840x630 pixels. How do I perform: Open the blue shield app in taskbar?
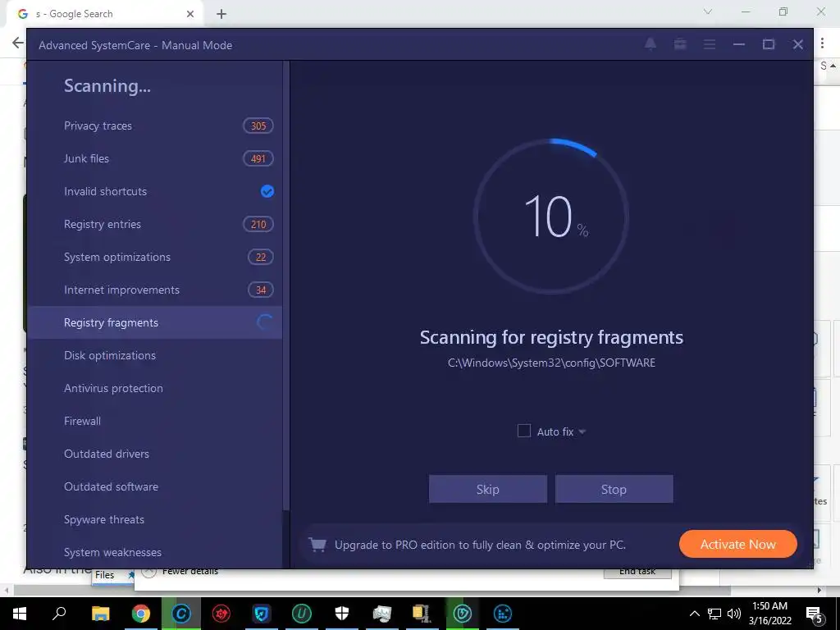pos(262,614)
